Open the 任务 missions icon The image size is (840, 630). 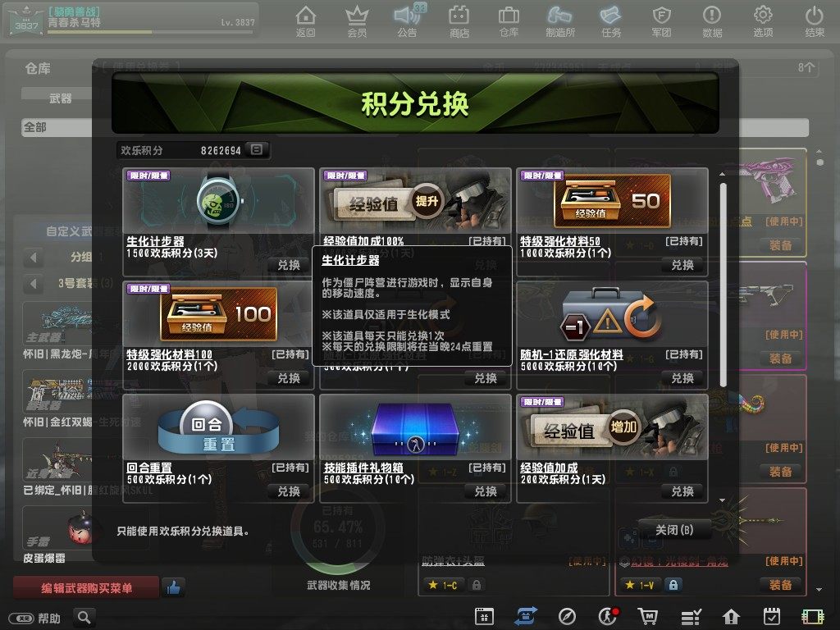[x=610, y=21]
